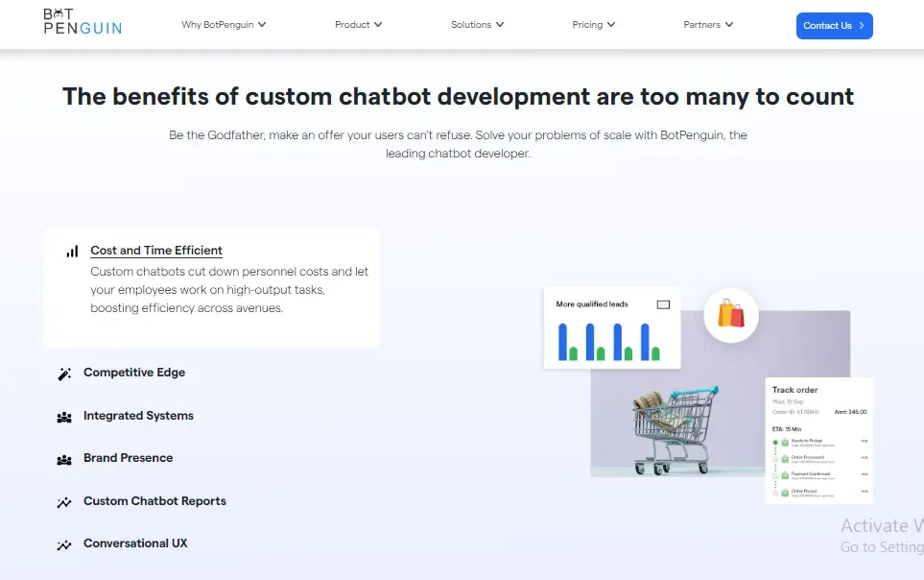Expand the Solutions chevron arrow
The height and width of the screenshot is (580, 924).
pos(500,25)
